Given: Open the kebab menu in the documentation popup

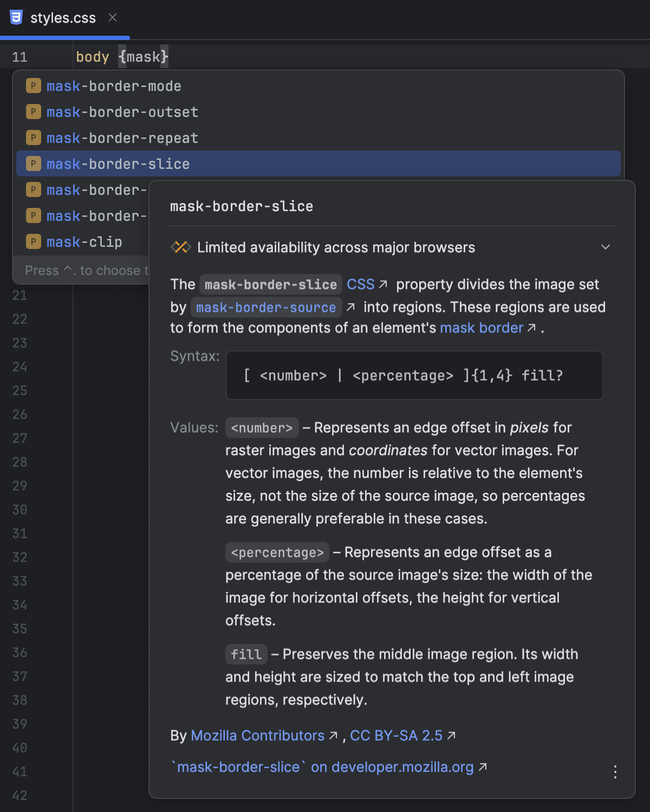Looking at the screenshot, I should point(615,772).
